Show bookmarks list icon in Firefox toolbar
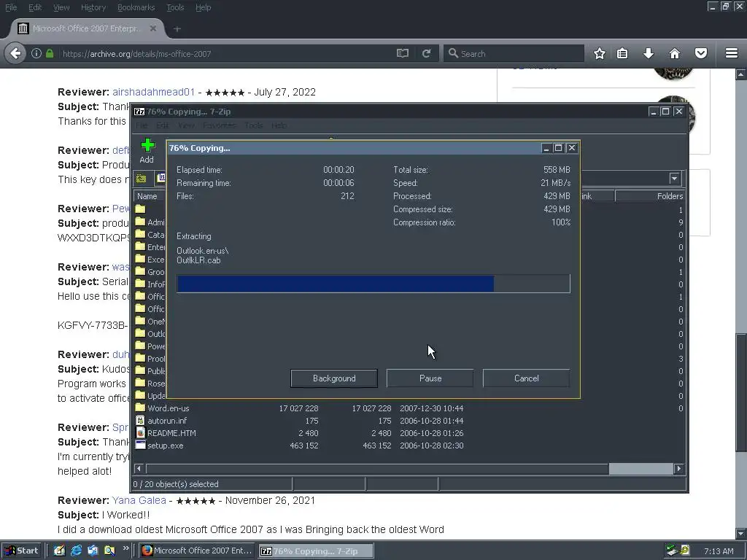 (622, 53)
